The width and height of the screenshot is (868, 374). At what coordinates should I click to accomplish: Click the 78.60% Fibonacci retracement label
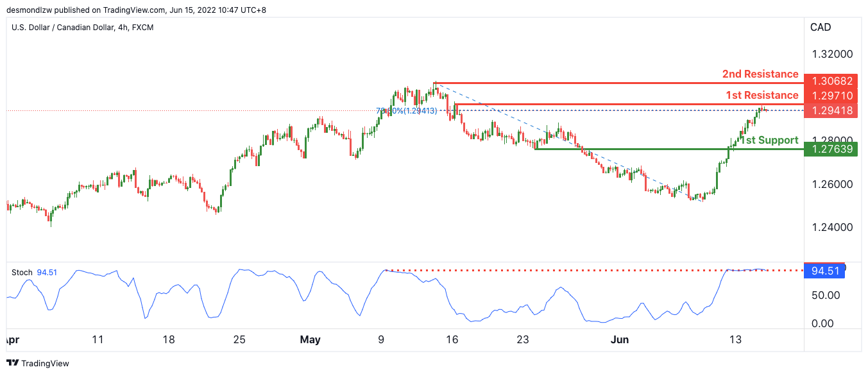[x=407, y=111]
